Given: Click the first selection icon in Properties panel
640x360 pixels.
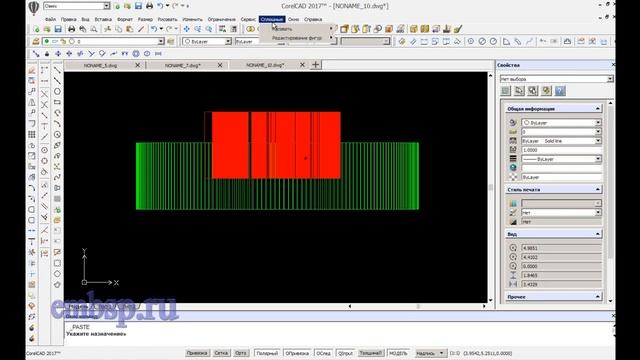Looking at the screenshot, I should (505, 91).
